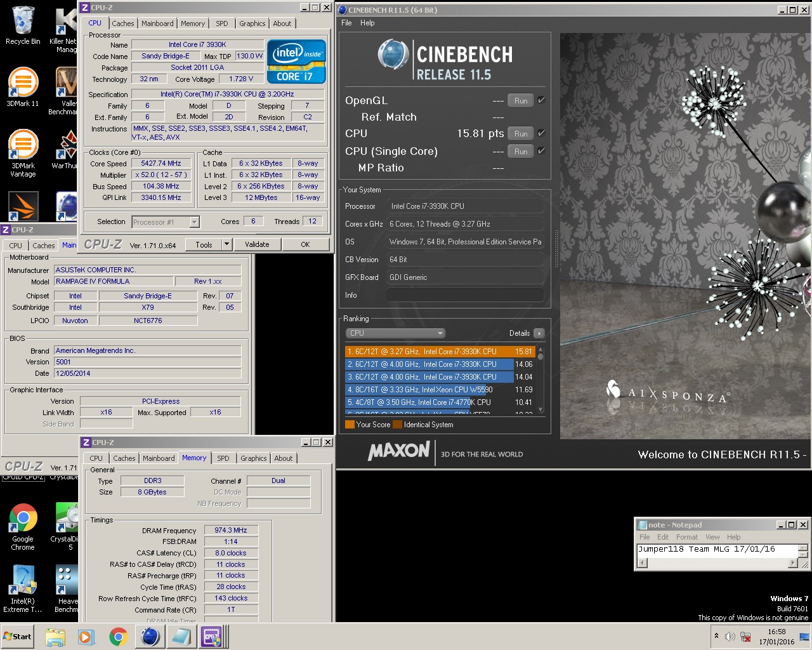Open Mainboard tab in bottom Memory CPU-Z window
The image size is (812, 650).
pyautogui.click(x=159, y=458)
